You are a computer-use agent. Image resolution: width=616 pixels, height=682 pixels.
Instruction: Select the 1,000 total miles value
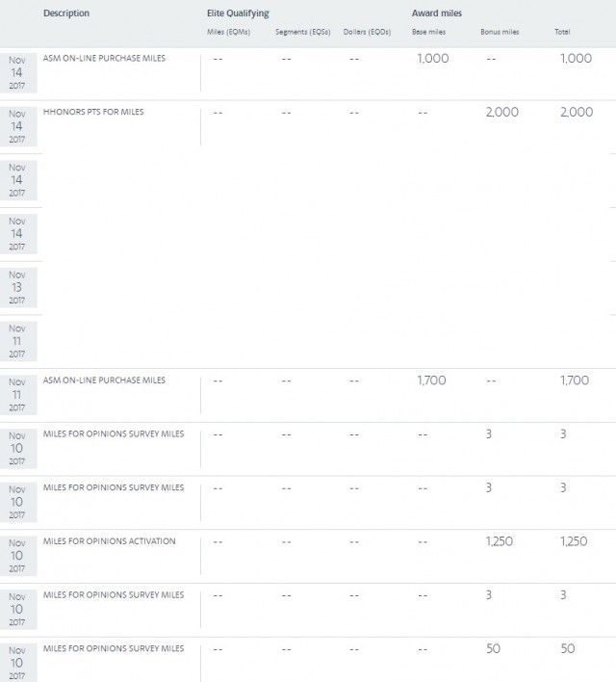[576, 59]
